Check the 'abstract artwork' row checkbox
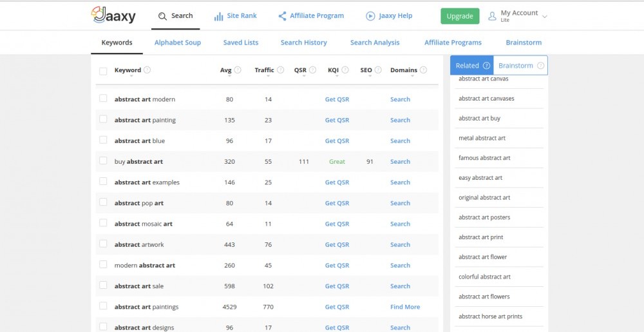This screenshot has height=332, width=644. [x=103, y=244]
